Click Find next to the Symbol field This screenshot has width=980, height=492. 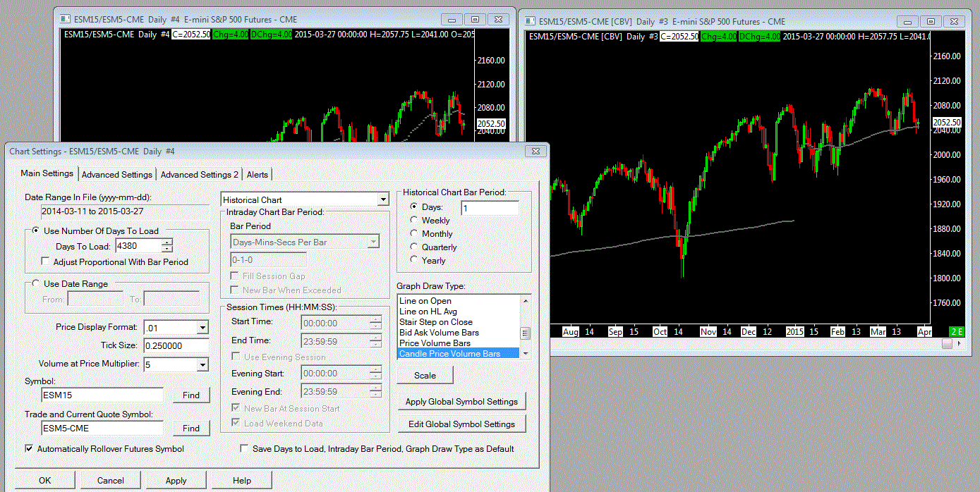coord(191,395)
